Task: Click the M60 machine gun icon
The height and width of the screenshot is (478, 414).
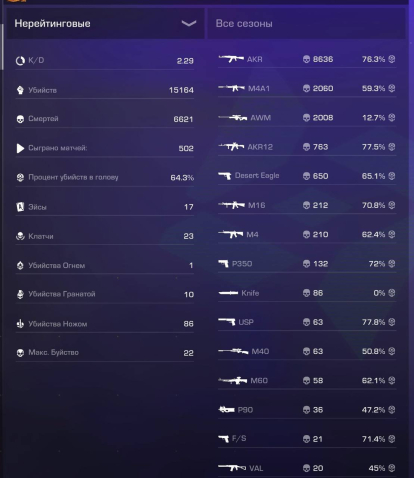Action: (x=233, y=380)
